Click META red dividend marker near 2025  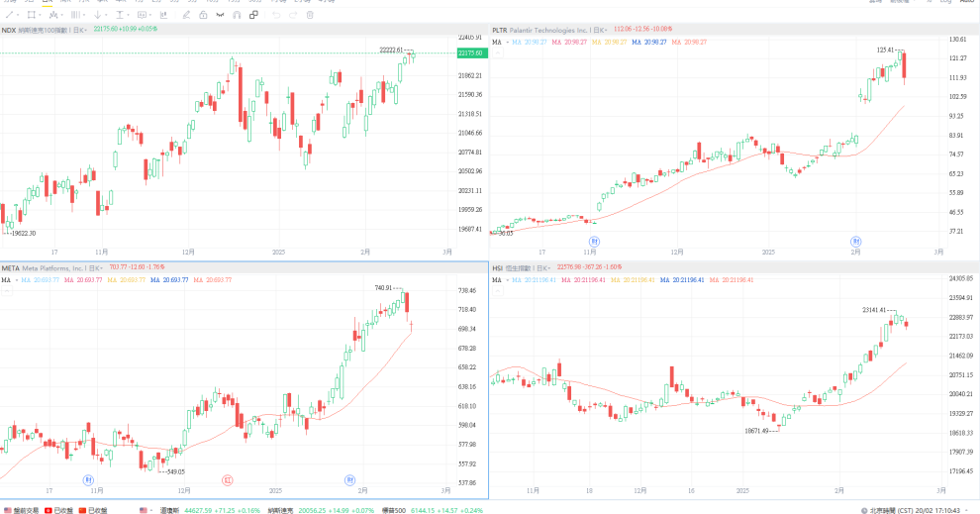228,480
